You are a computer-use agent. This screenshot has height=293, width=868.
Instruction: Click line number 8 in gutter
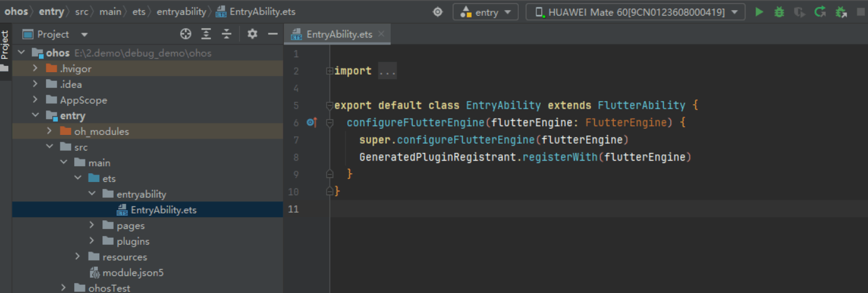(296, 157)
